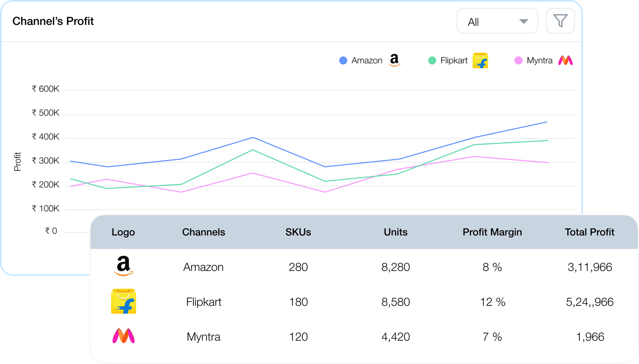Click the ₹ 400K axis label
The width and height of the screenshot is (639, 364).
pyautogui.click(x=46, y=136)
